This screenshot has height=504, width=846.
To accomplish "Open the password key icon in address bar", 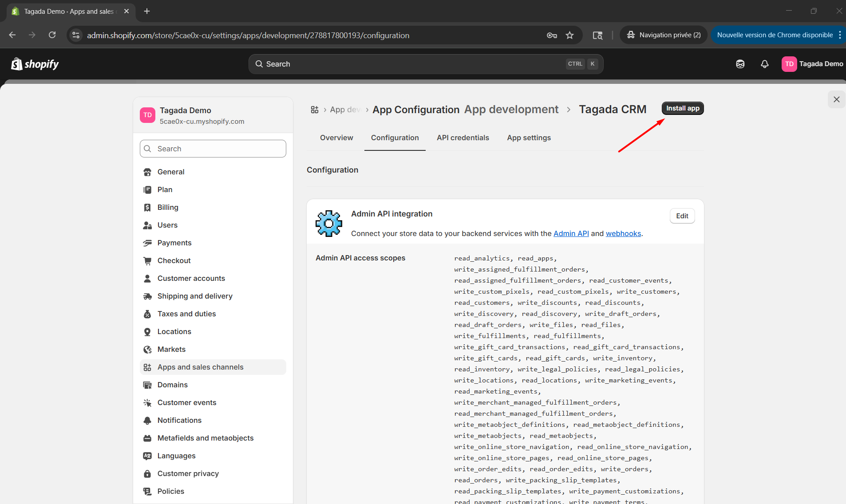I will point(552,35).
